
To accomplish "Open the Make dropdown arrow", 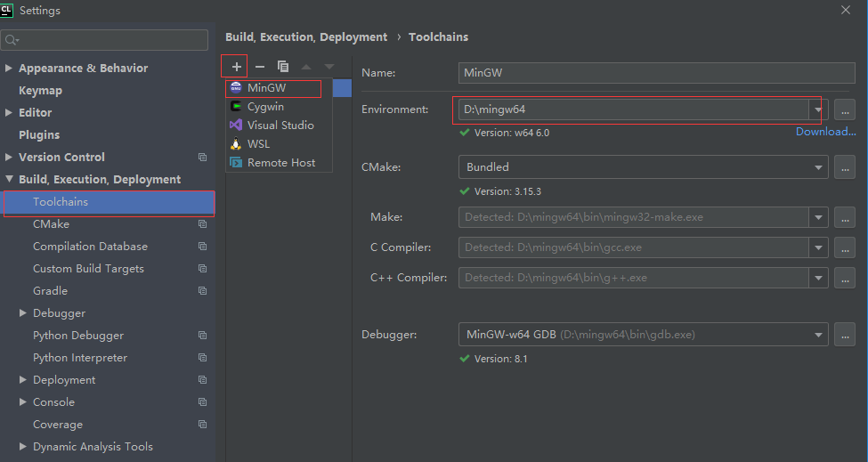I will [x=818, y=217].
